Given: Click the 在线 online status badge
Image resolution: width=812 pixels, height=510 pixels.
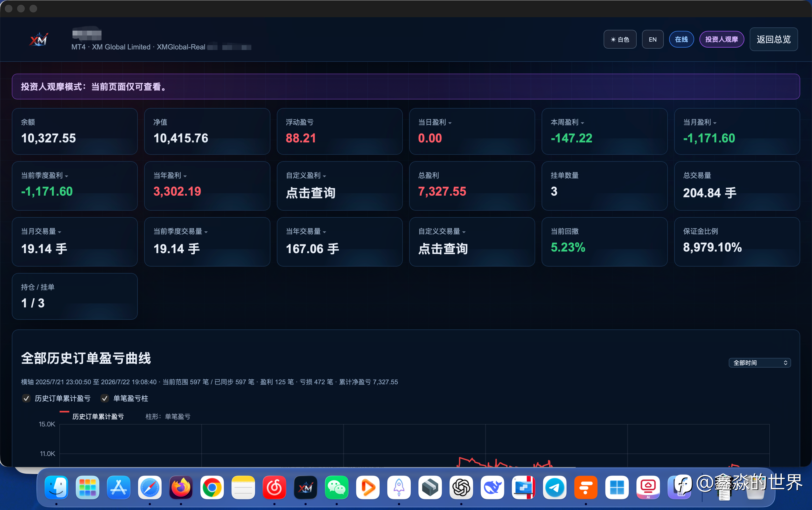Looking at the screenshot, I should [681, 39].
